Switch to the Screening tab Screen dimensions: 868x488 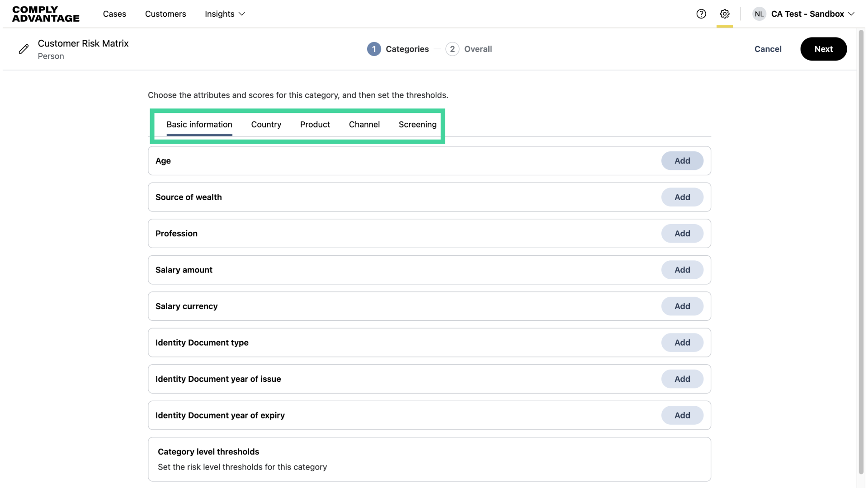[x=418, y=125]
